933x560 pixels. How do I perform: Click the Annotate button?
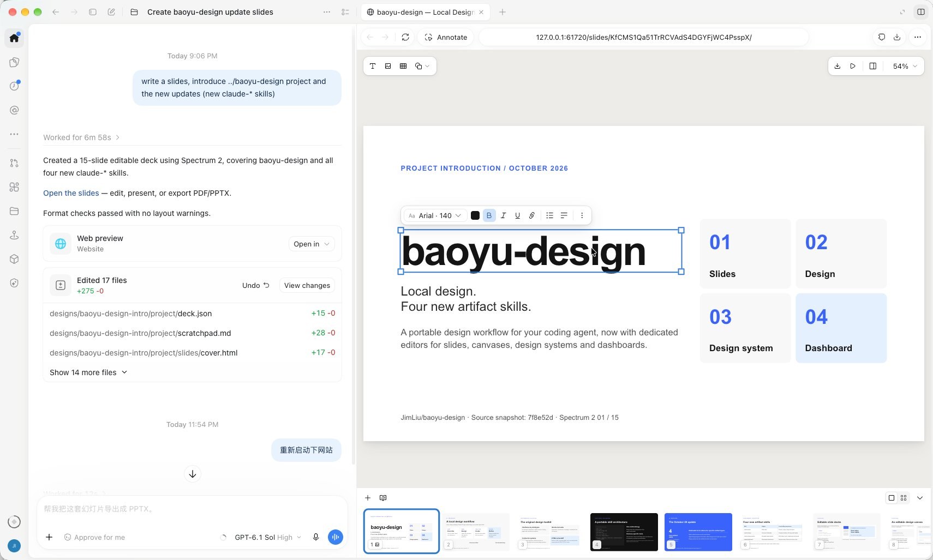pos(446,37)
